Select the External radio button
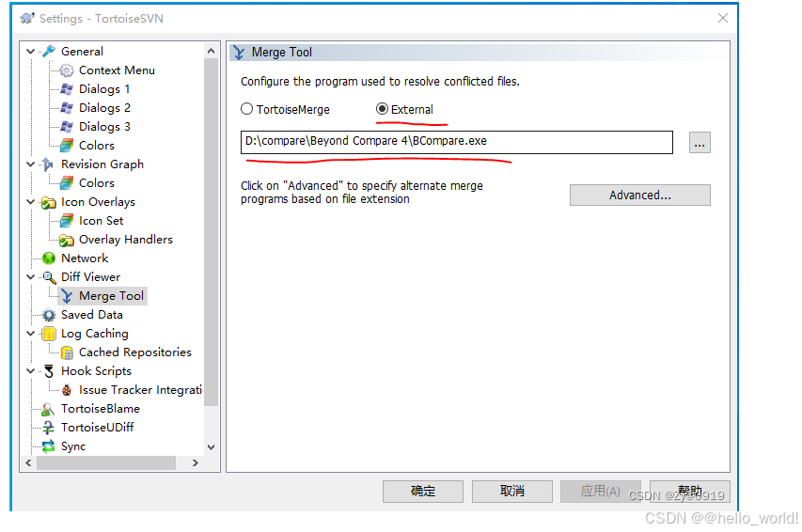802x532 pixels. [382, 109]
